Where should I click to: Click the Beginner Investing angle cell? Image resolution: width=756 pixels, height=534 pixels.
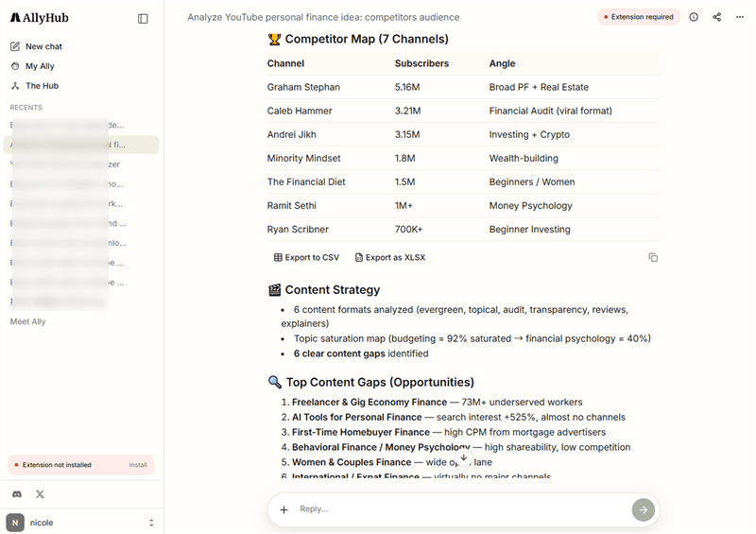pos(529,229)
